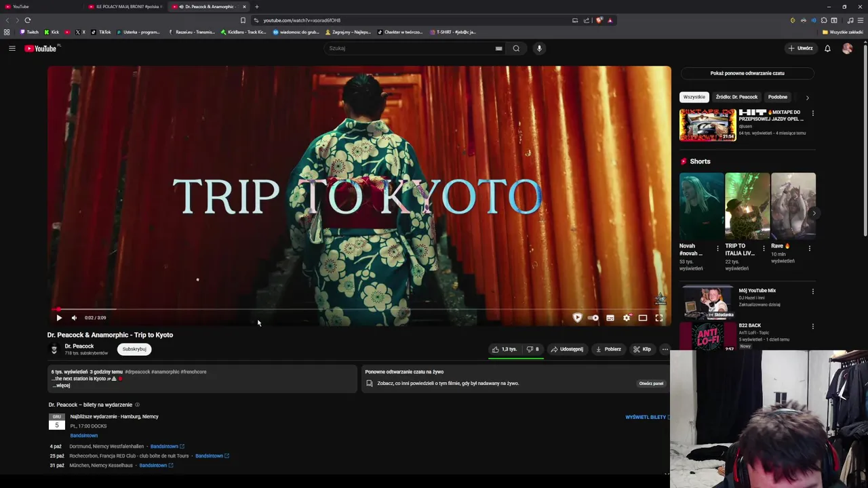Viewport: 868px width, 488px height.
Task: Open Bandsintown link for München event
Action: (156, 466)
